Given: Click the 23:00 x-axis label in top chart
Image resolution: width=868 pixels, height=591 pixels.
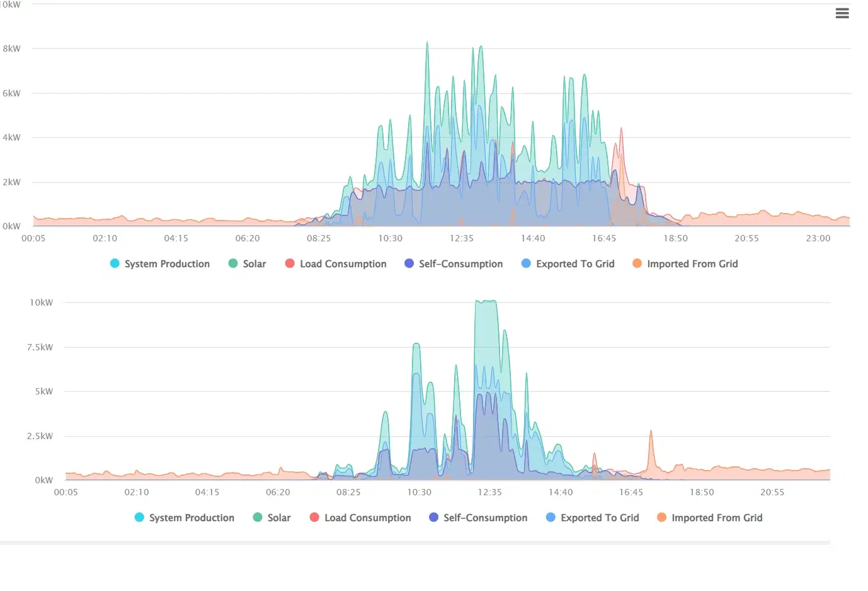Looking at the screenshot, I should click(x=818, y=238).
